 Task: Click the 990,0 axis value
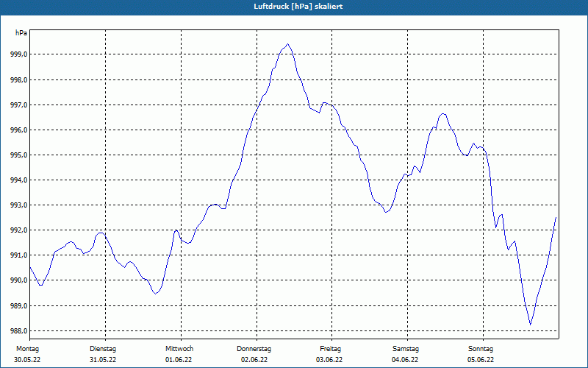(19, 280)
